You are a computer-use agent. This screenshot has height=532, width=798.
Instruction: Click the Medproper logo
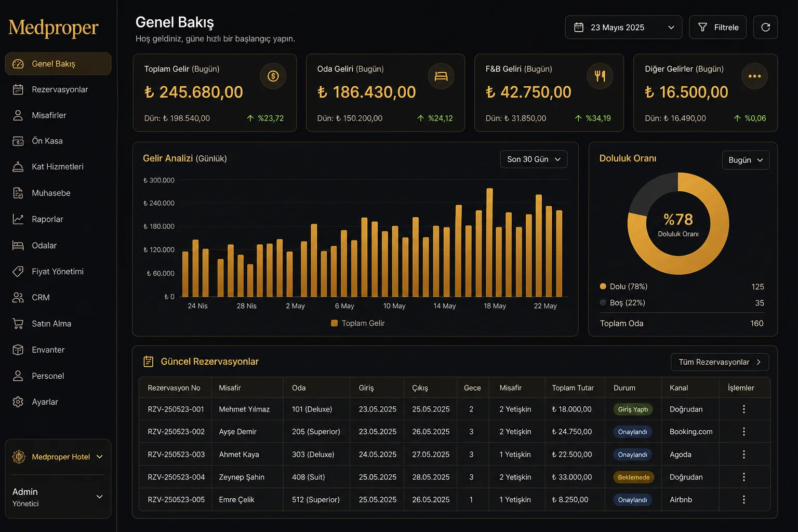coord(54,28)
